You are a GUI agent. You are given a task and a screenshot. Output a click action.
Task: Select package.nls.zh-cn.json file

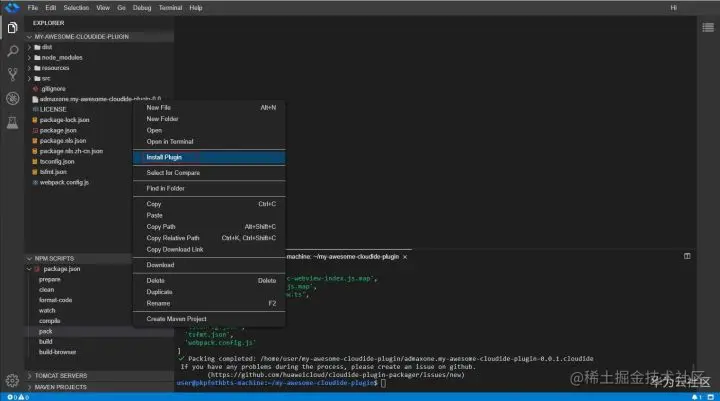click(x=71, y=152)
